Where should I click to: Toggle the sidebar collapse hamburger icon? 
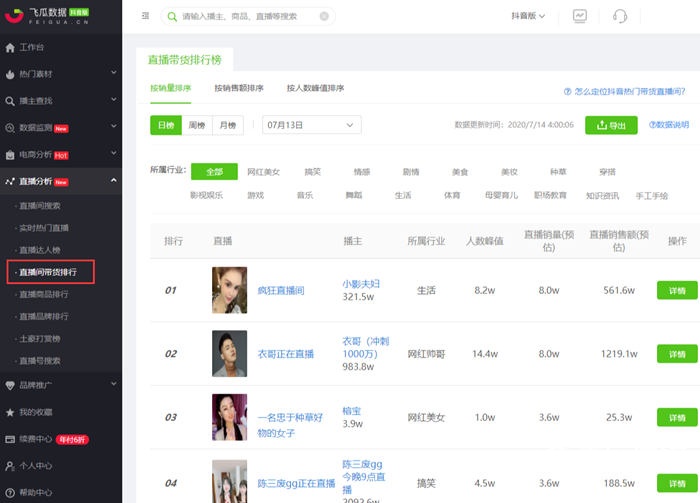pyautogui.click(x=146, y=16)
